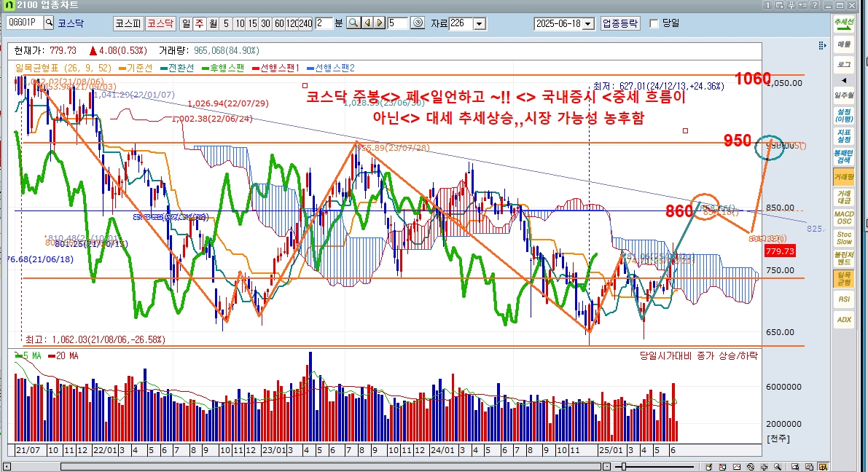
Task: Toggle the RSI indicator
Action: [844, 299]
